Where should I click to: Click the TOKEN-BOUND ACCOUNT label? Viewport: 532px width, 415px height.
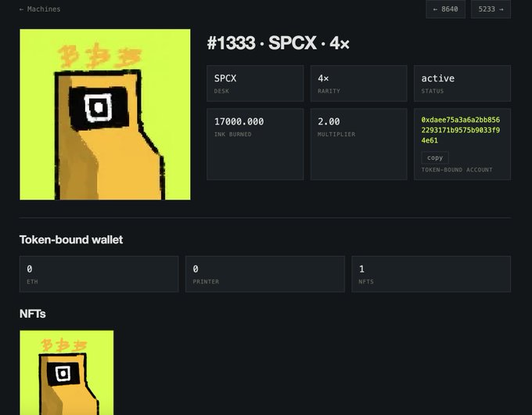(457, 170)
